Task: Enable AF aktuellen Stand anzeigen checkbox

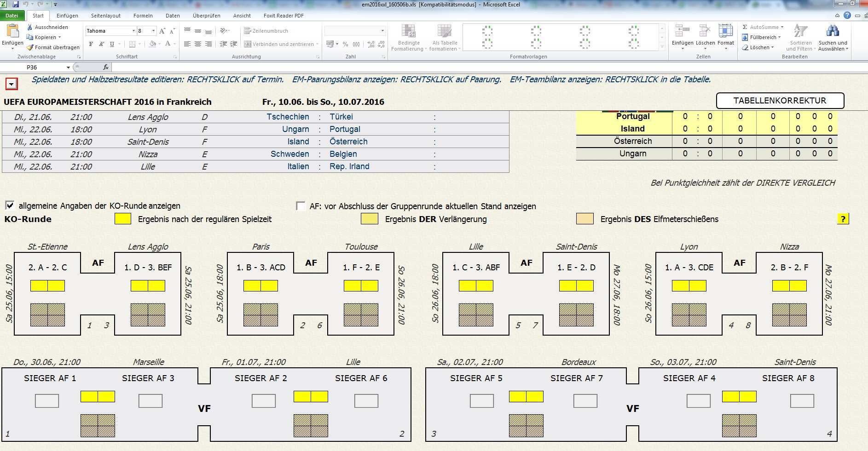Action: tap(301, 206)
